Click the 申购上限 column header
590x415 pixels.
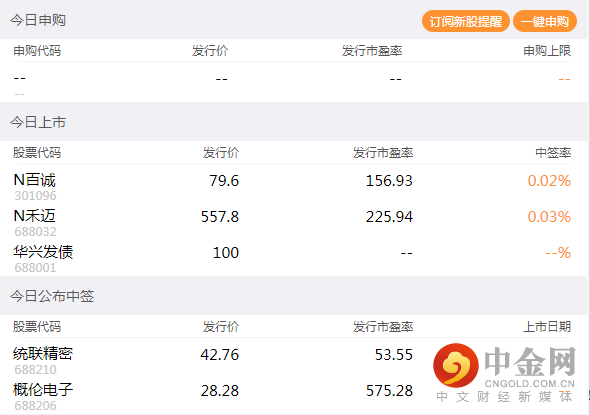547,50
